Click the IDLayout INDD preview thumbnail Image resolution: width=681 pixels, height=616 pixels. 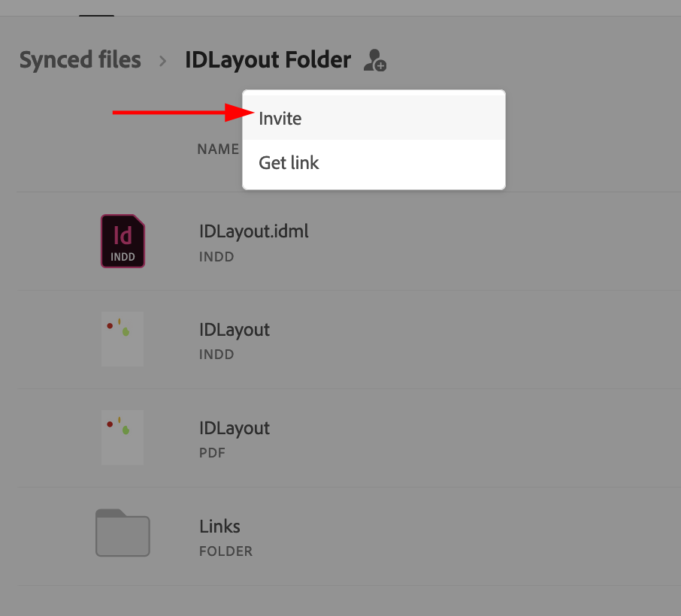click(123, 339)
